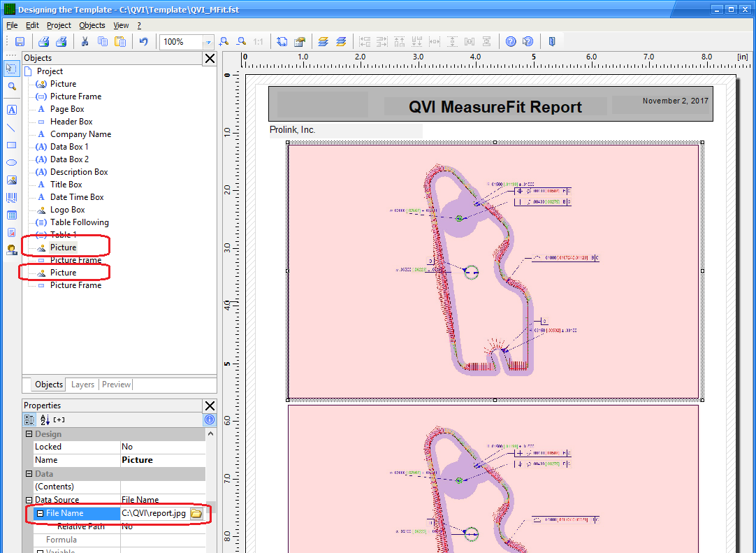Click the properties scrollbar up arrow
Viewport: 756px width, 553px height.
[211, 434]
